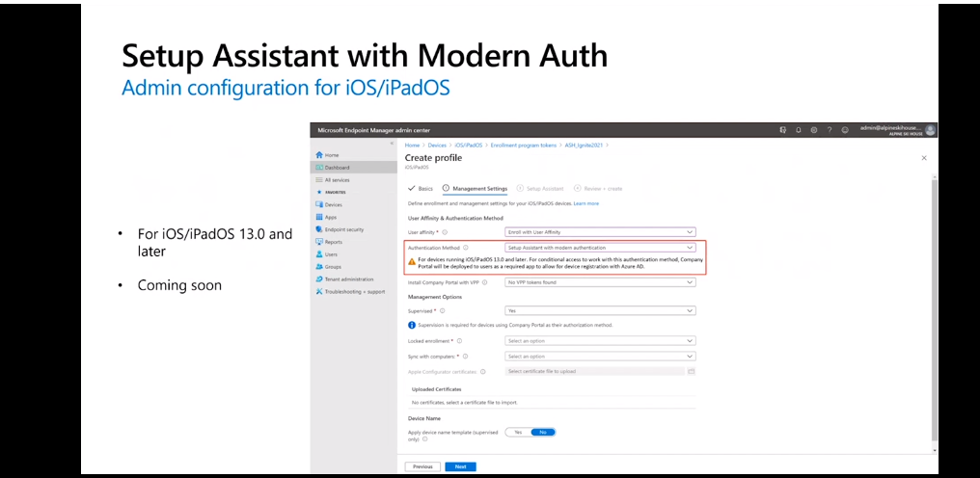
Task: Switch to the Basics tab
Action: pyautogui.click(x=421, y=189)
